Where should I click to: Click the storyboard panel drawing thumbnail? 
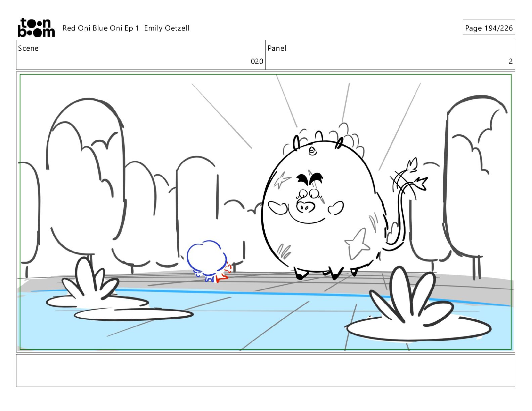pos(265,212)
